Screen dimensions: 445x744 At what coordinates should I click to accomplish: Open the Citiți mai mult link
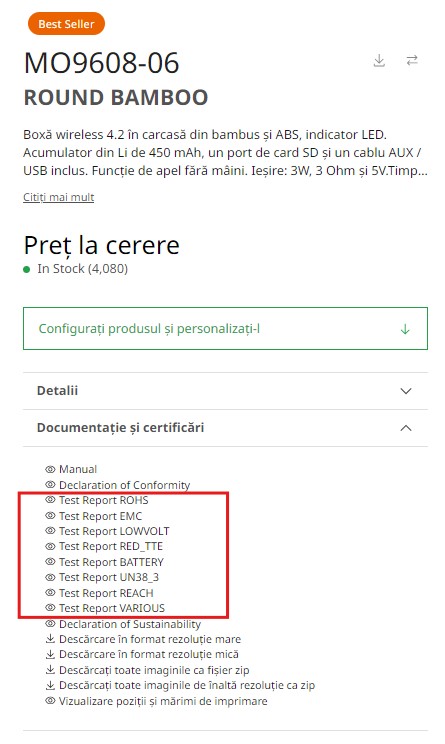(x=59, y=197)
